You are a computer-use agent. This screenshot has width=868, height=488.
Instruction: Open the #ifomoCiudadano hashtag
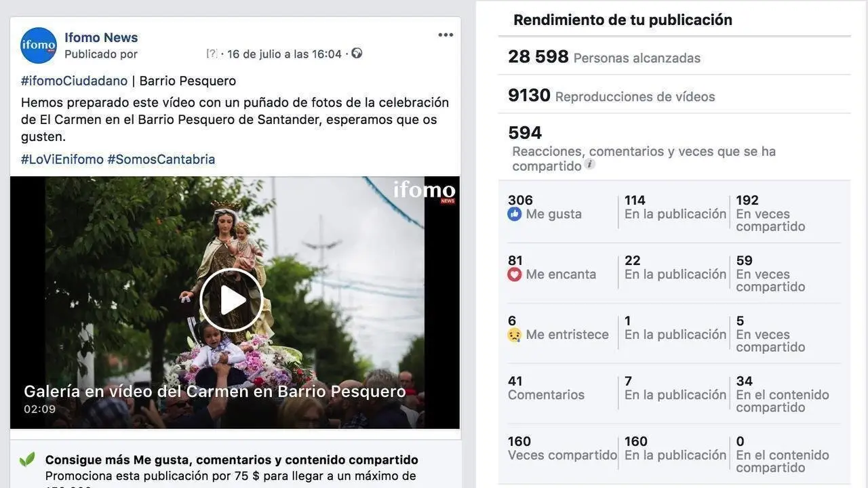click(x=74, y=81)
